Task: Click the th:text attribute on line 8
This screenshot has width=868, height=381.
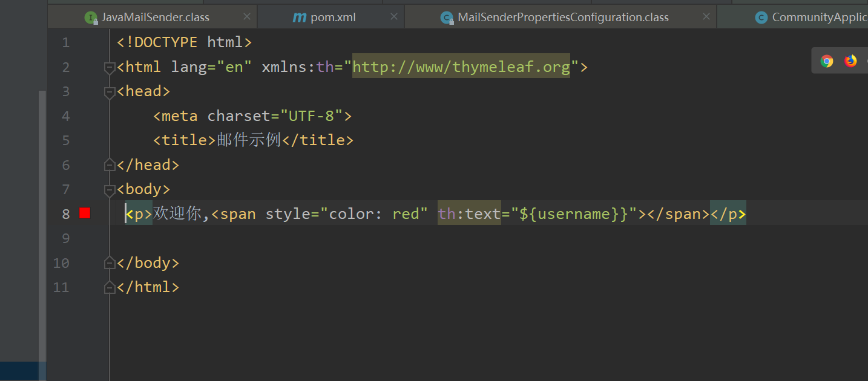Action: click(469, 213)
